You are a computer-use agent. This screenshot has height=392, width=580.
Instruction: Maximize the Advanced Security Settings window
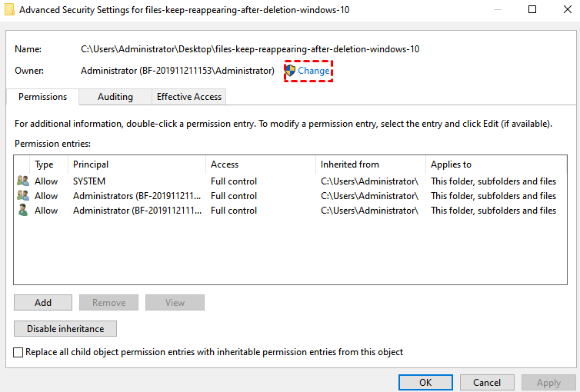point(532,10)
